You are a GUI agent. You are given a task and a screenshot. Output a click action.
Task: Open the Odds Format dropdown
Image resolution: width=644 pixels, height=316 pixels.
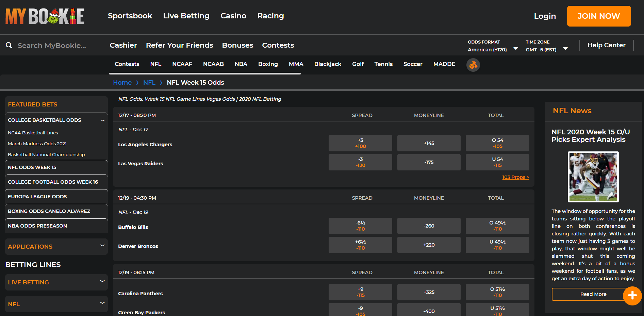click(x=493, y=46)
